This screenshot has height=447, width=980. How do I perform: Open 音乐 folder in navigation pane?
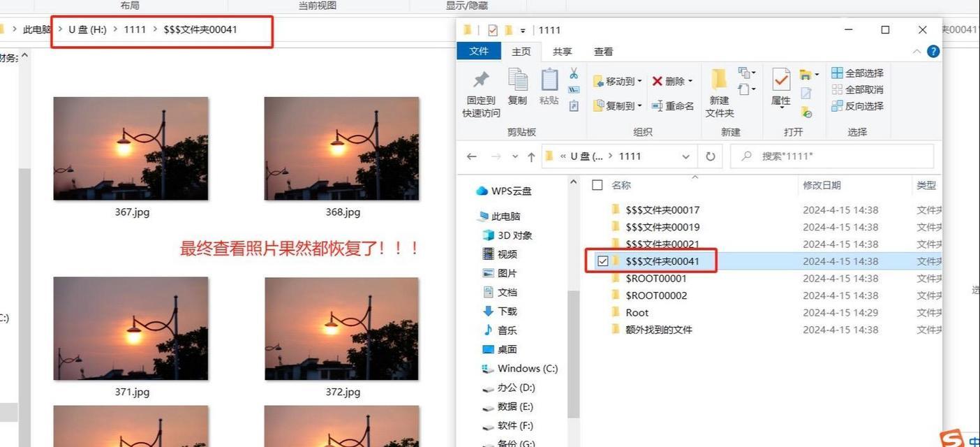coord(500,330)
